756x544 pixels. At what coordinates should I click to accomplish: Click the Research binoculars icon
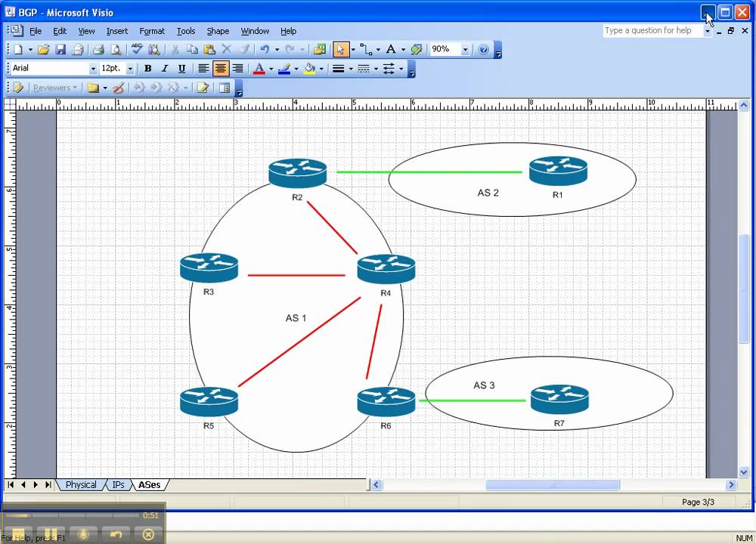pos(153,49)
